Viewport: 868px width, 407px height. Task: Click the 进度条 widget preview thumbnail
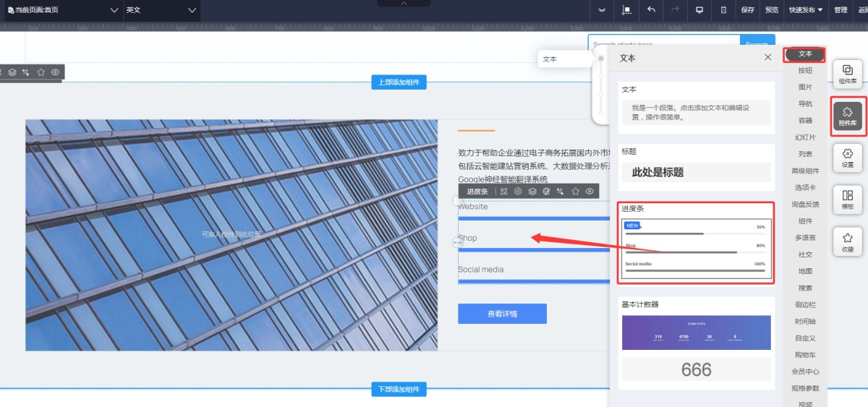point(697,249)
